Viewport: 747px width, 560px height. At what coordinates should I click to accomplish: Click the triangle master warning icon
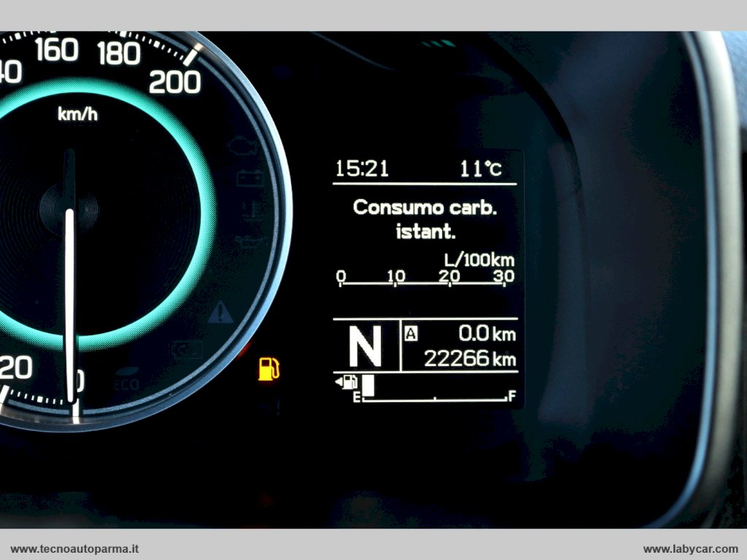pyautogui.click(x=220, y=314)
